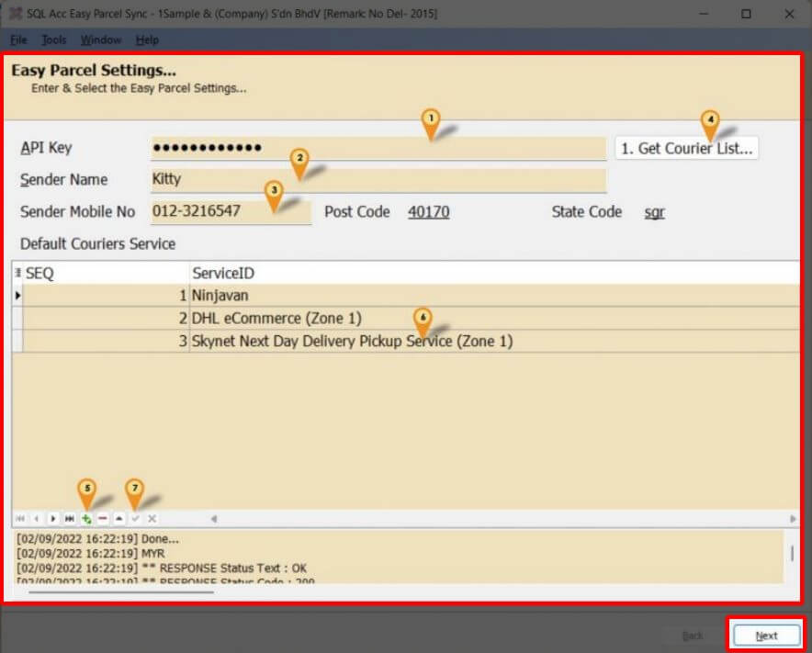Go to previous record in courier navigator
Screen dimensions: 812x653
click(36, 518)
